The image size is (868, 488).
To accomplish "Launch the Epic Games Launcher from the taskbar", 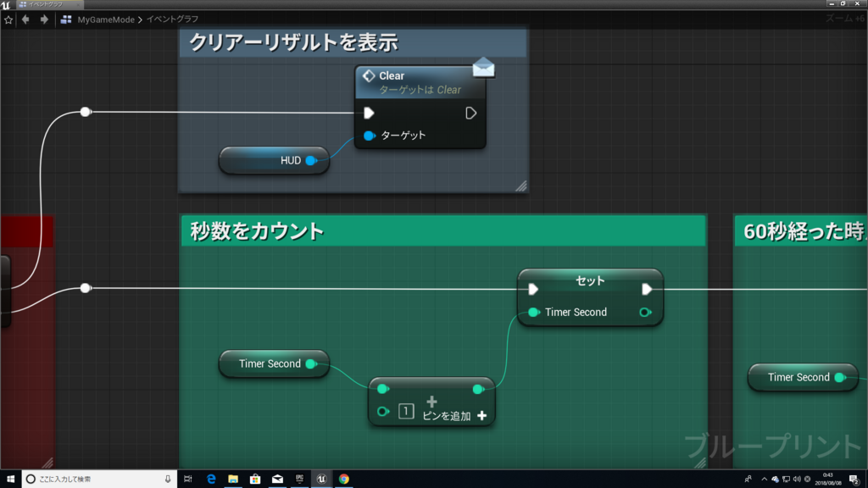I will tap(298, 480).
